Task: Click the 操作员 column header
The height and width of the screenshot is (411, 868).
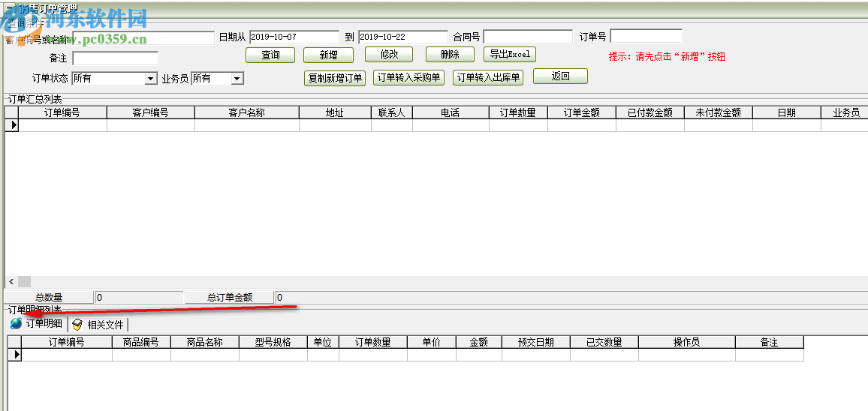Action: coord(686,343)
